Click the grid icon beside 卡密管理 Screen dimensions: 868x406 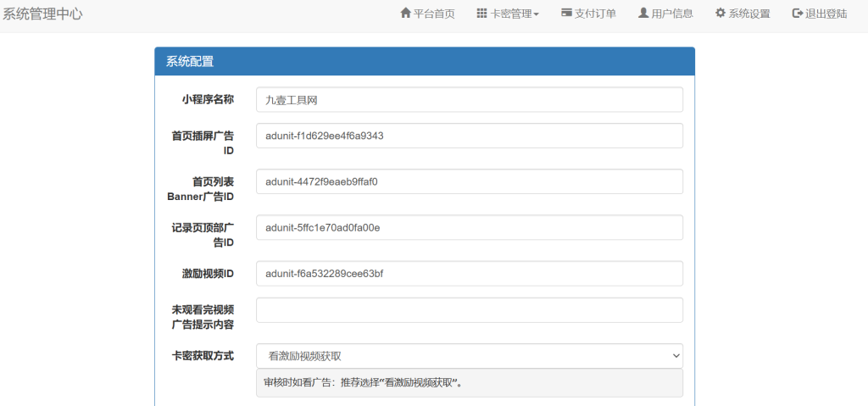coord(481,14)
